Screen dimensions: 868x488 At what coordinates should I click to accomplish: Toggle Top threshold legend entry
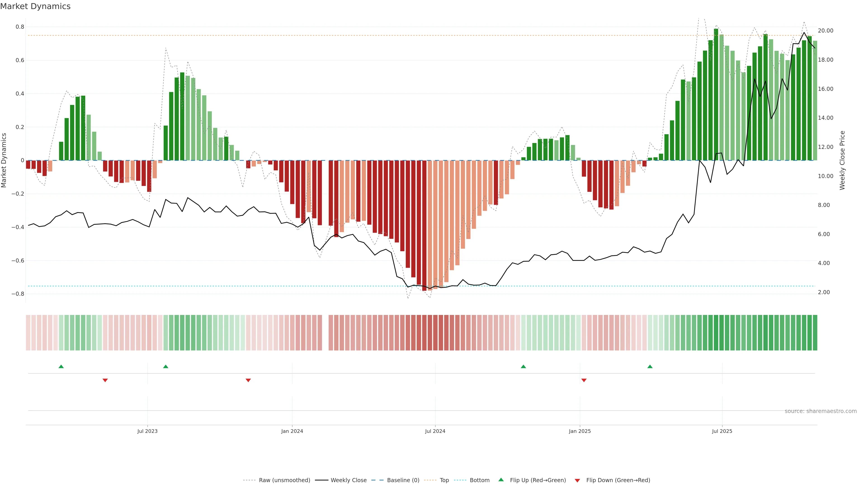click(444, 480)
